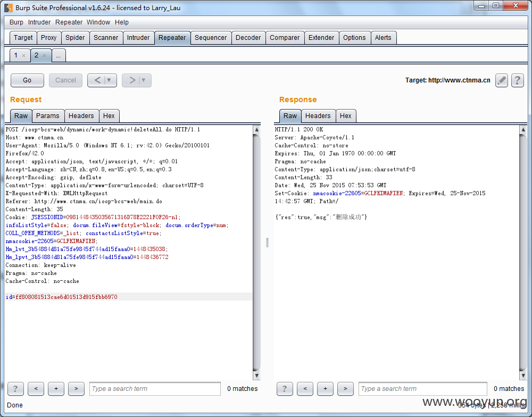Image resolution: width=532 pixels, height=417 pixels.
Task: Click the response search help '?' button
Action: [x=285, y=388]
